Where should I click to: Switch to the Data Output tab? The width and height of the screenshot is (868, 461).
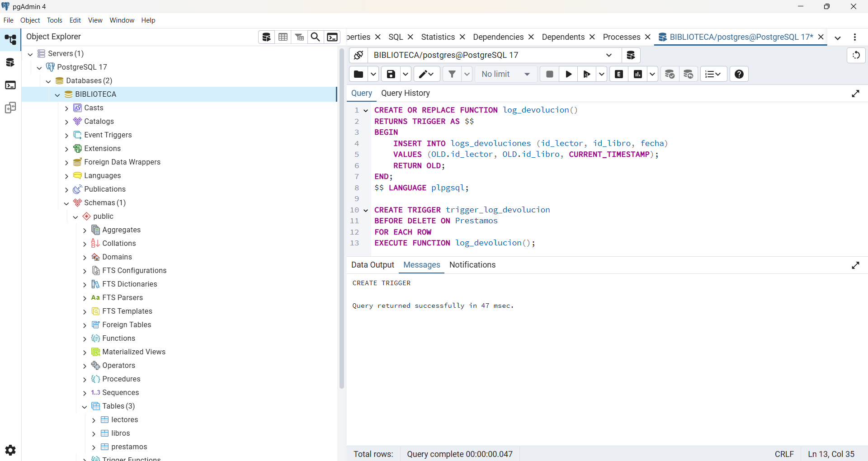(373, 265)
